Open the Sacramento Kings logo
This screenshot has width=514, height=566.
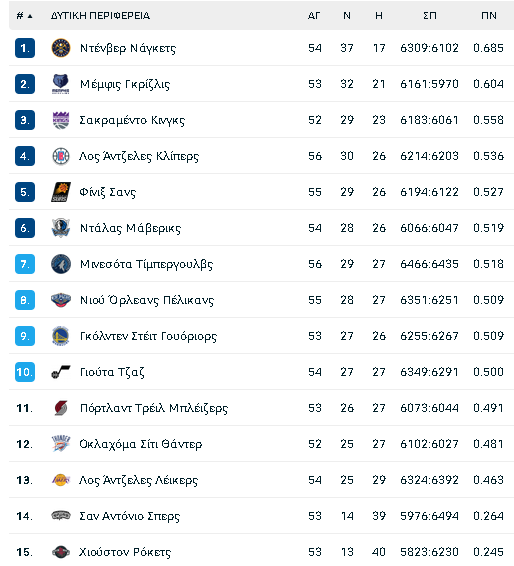(x=61, y=120)
